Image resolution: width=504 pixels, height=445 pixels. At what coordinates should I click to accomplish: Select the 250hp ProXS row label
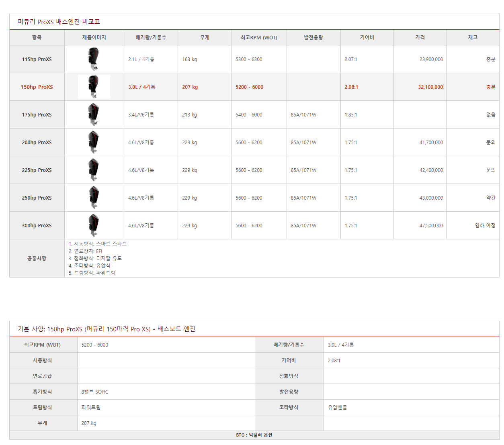click(x=37, y=198)
